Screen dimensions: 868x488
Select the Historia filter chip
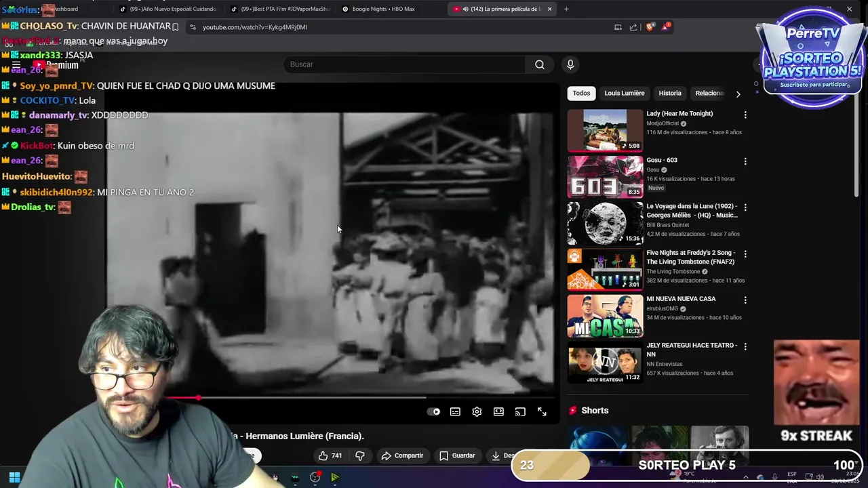tap(670, 93)
